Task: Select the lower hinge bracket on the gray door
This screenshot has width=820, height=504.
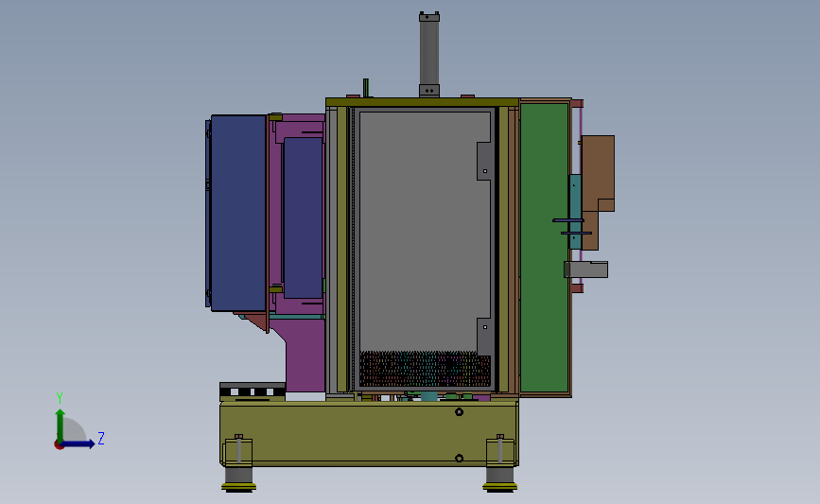Action: (x=484, y=337)
